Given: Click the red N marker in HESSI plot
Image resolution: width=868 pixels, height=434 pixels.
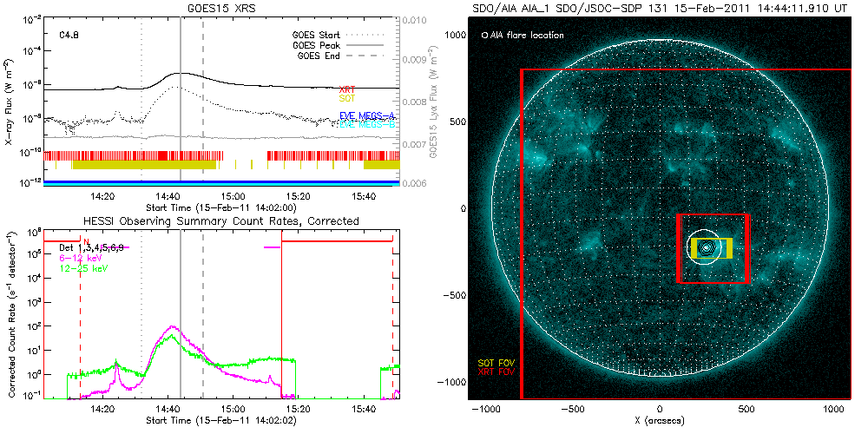Looking at the screenshot, I should [85, 240].
